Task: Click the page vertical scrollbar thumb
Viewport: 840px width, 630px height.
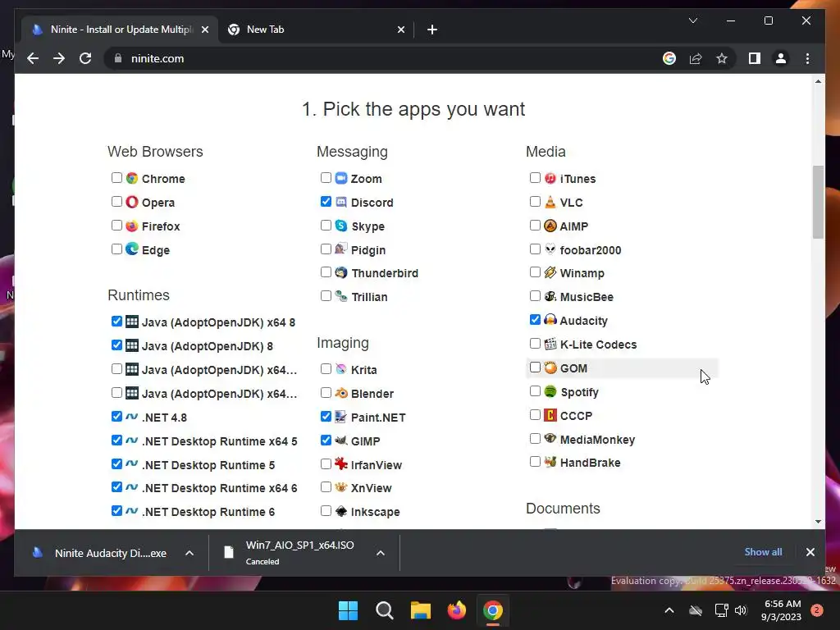Action: [x=818, y=202]
